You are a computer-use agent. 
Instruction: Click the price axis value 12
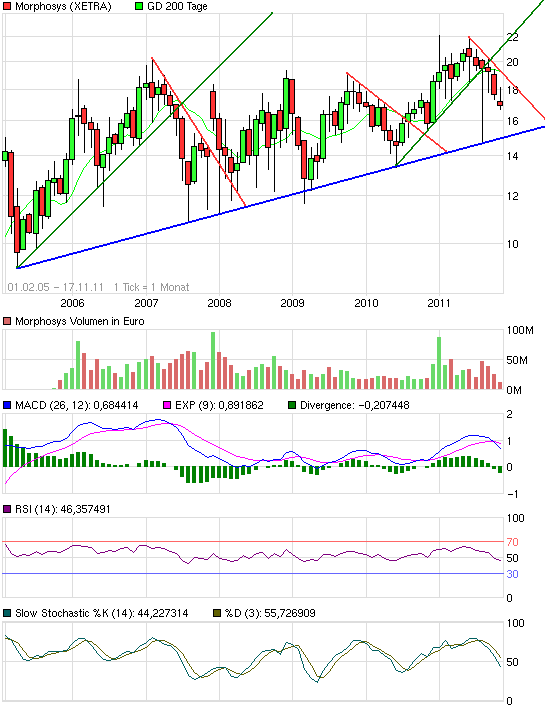512,196
